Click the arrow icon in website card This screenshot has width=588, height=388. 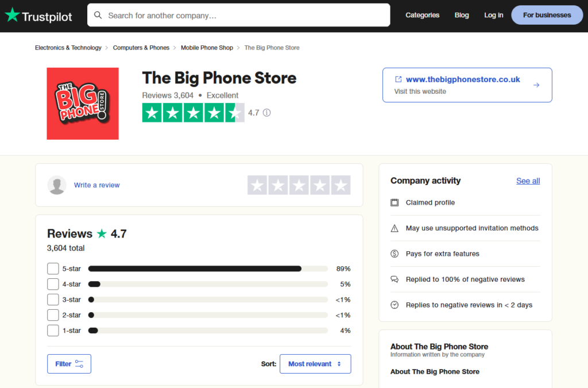click(536, 85)
